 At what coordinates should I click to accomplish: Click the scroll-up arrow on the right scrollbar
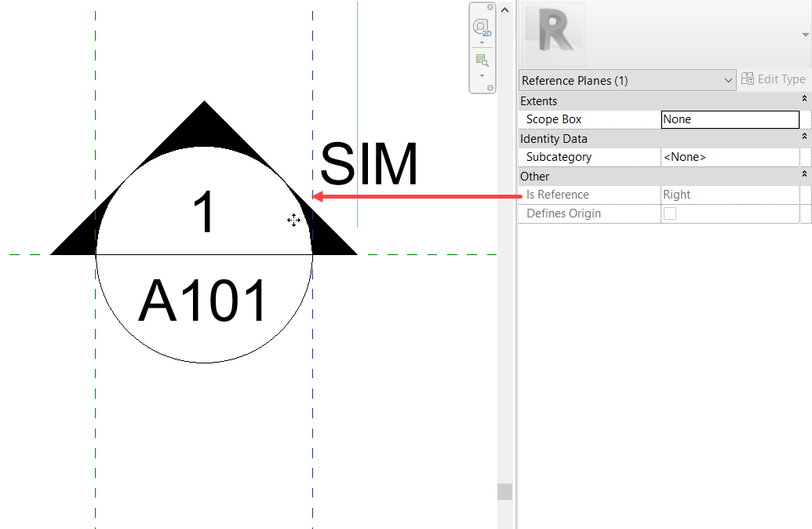[504, 9]
